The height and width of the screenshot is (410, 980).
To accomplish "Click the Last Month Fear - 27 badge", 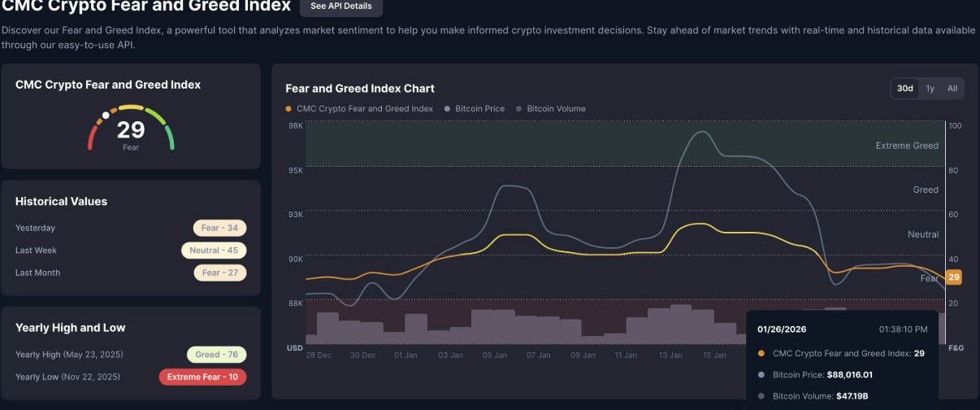I will (x=219, y=273).
